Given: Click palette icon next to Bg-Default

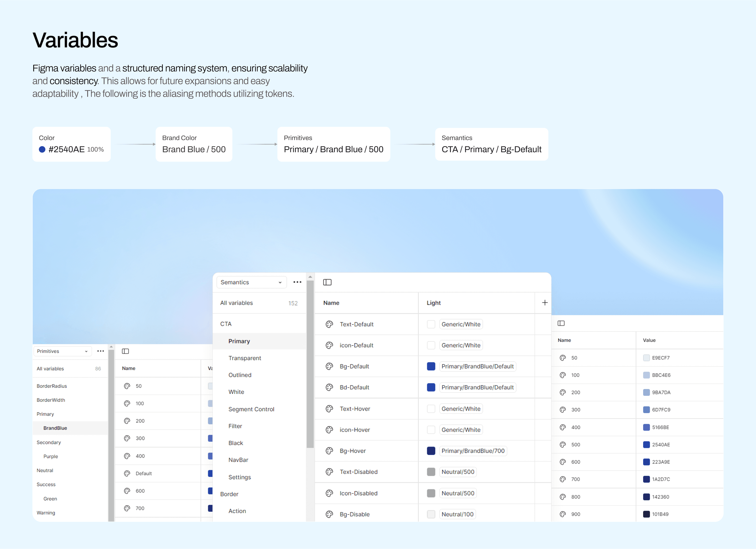Looking at the screenshot, I should [329, 366].
